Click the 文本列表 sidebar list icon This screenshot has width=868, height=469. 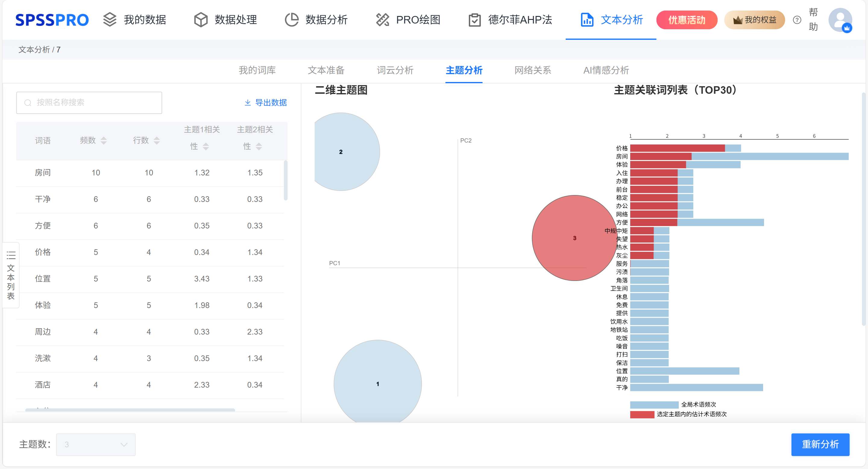(11, 255)
